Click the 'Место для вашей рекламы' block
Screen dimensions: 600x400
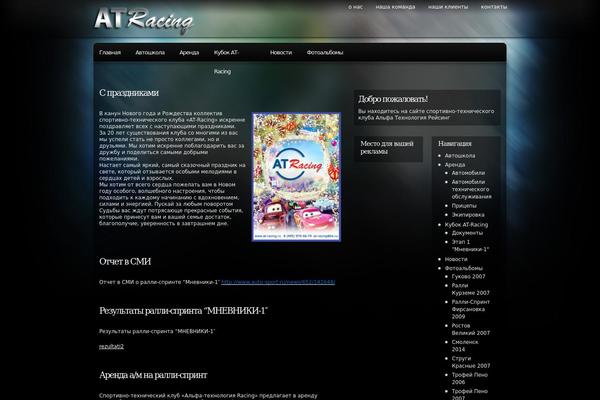387,147
